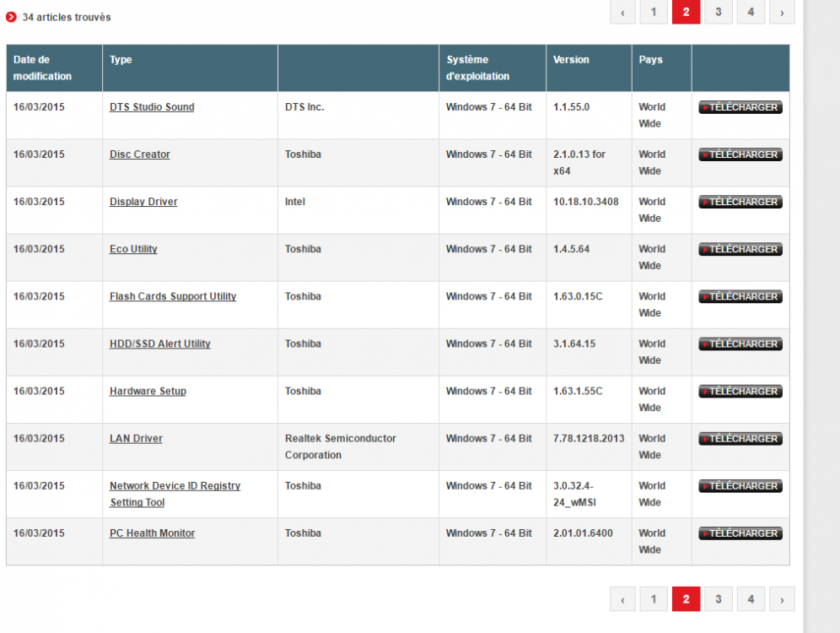Go to previous page using top arrow
The image size is (840, 633).
pyautogui.click(x=622, y=12)
